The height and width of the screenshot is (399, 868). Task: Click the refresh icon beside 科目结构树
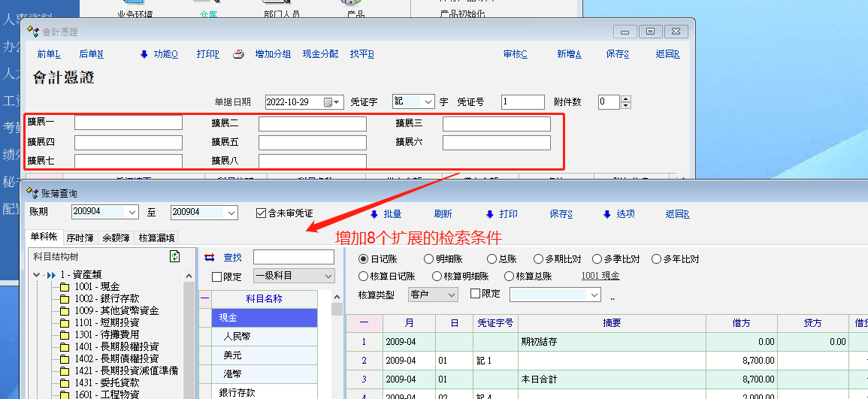(x=175, y=257)
